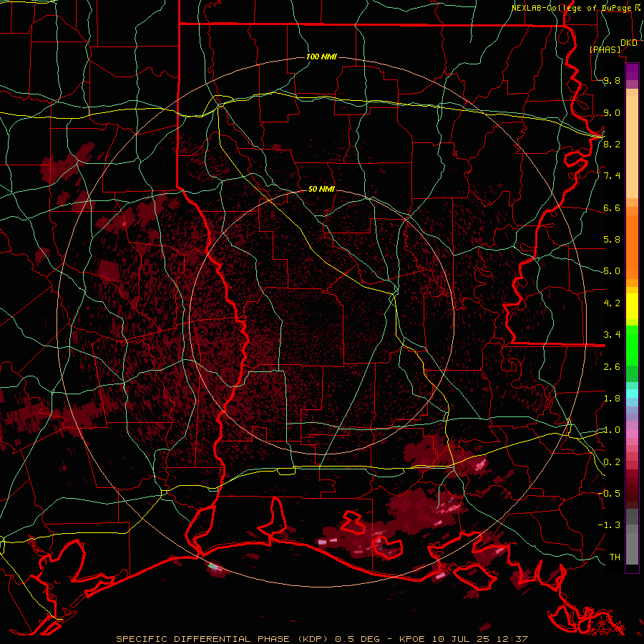Viewport: 644px width, 644px height.
Task: Click the 5.0 value on the color scale
Action: (612, 271)
